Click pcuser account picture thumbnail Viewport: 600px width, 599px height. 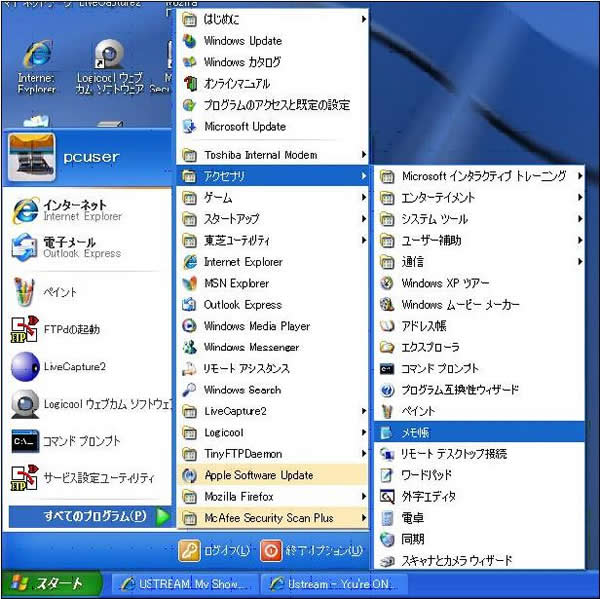tap(32, 157)
